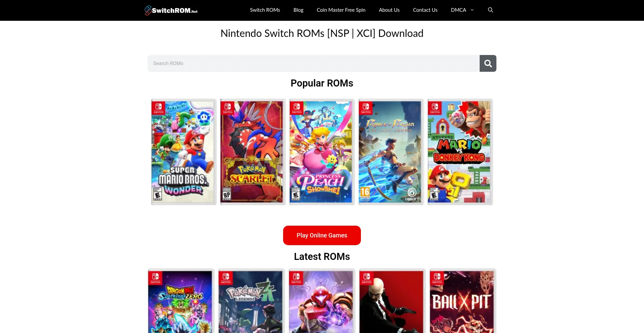Viewport: 644px width, 333px height.
Task: Open the Contact Us page
Action: pyautogui.click(x=425, y=10)
